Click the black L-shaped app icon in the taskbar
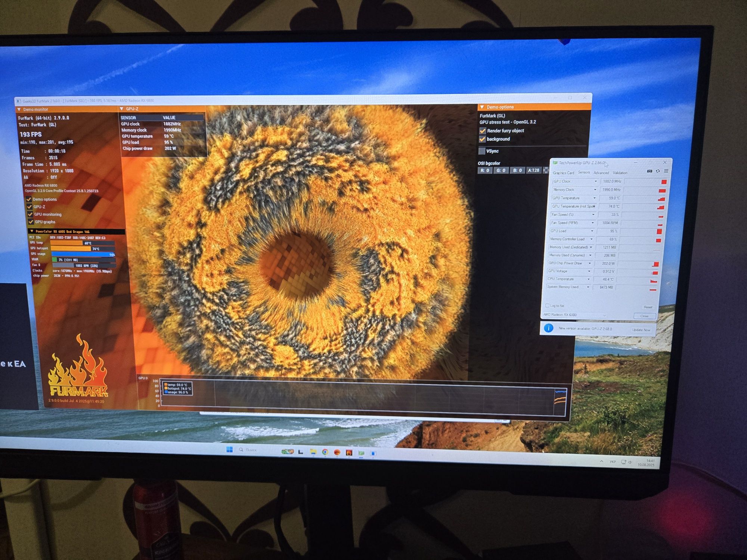The width and height of the screenshot is (747, 560). 301,452
